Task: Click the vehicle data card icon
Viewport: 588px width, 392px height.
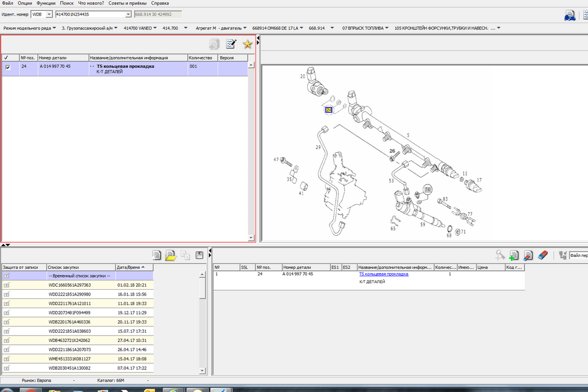Action: (570, 16)
